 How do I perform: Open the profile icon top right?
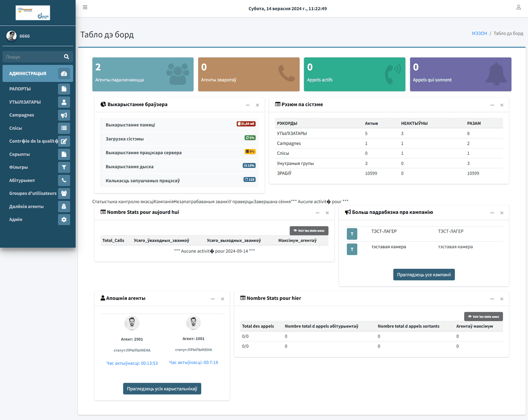pos(519,7)
